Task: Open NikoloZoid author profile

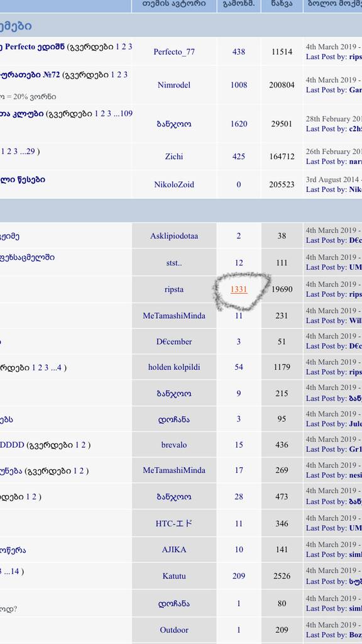Action: coord(174,184)
